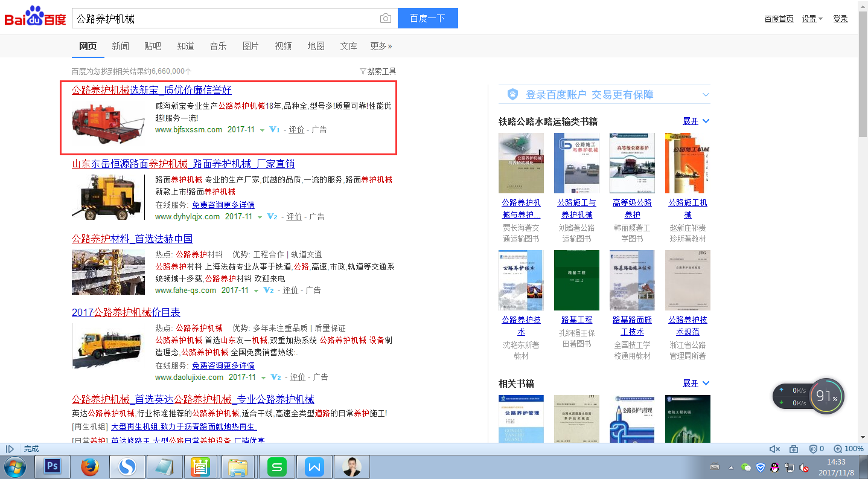
Task: Click the sidebar toggle icon beside 完成
Action: 10,449
